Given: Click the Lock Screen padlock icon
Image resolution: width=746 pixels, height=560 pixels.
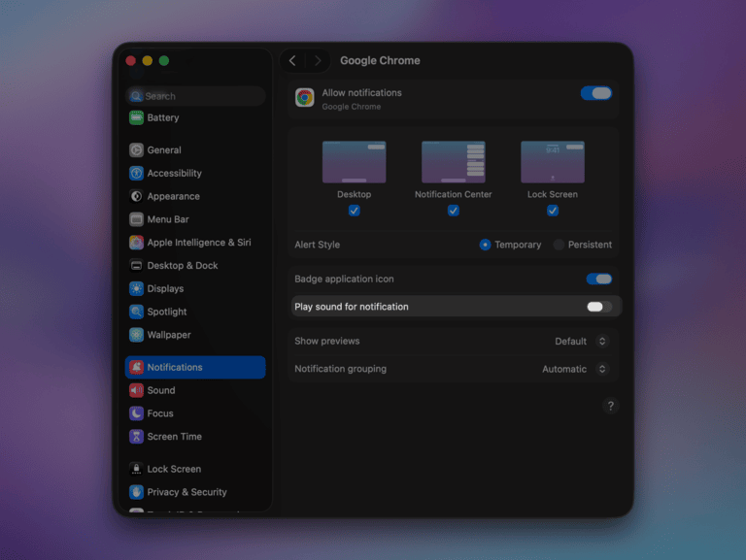Looking at the screenshot, I should (136, 469).
